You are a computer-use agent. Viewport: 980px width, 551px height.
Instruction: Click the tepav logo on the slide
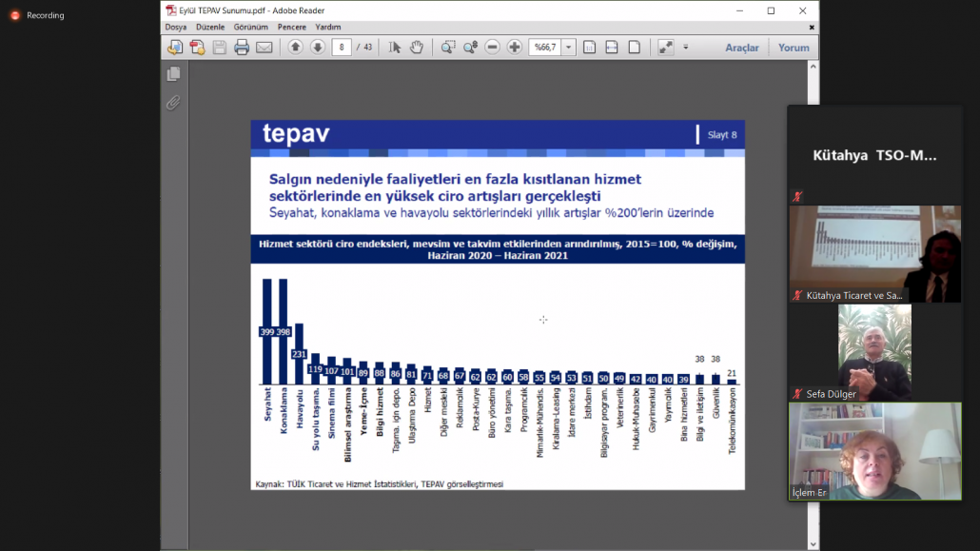click(x=296, y=134)
